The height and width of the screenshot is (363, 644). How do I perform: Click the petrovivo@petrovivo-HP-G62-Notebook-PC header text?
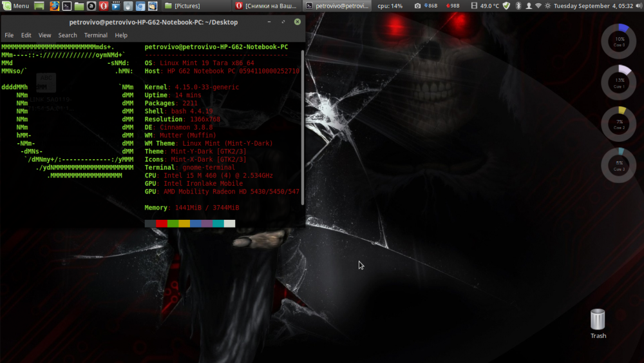click(216, 47)
